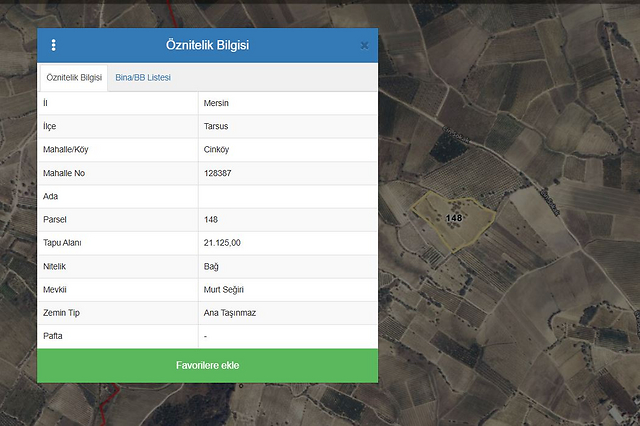The image size is (640, 426).
Task: Click the Tapu Alanı row label
Action: tap(62, 243)
